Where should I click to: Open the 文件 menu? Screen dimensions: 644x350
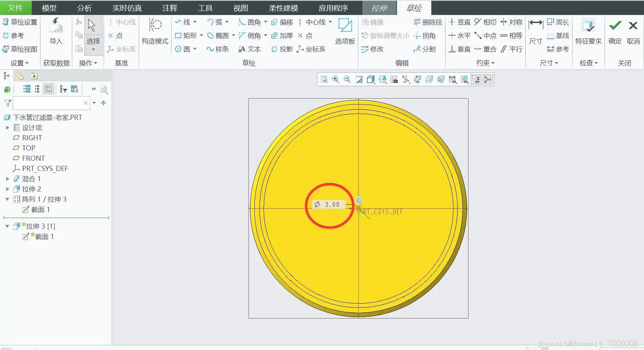point(15,8)
